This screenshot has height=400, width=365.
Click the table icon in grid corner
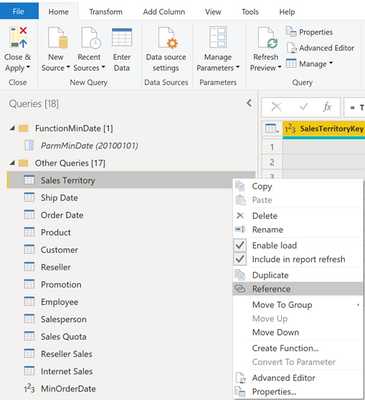[271, 128]
